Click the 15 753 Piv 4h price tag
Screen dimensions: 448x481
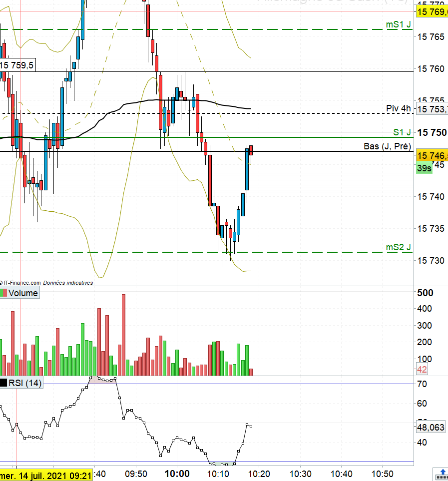tap(432, 109)
